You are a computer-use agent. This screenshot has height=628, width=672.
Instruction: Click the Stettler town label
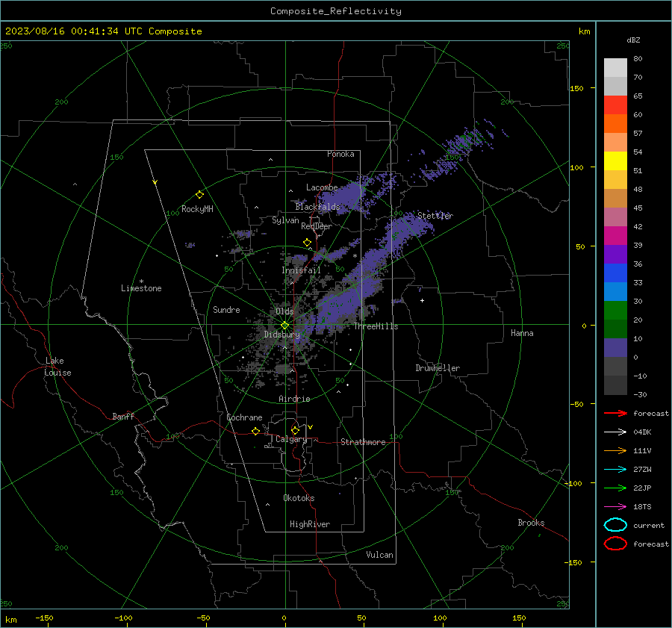(435, 216)
